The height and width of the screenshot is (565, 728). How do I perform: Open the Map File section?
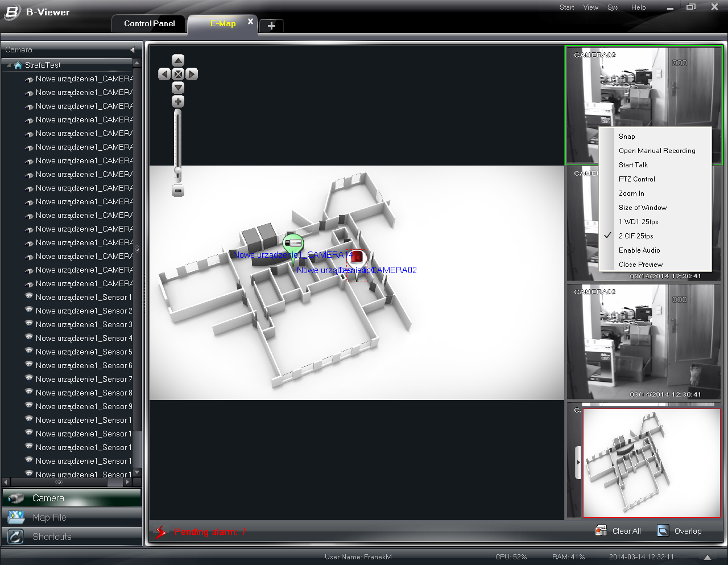[71, 517]
